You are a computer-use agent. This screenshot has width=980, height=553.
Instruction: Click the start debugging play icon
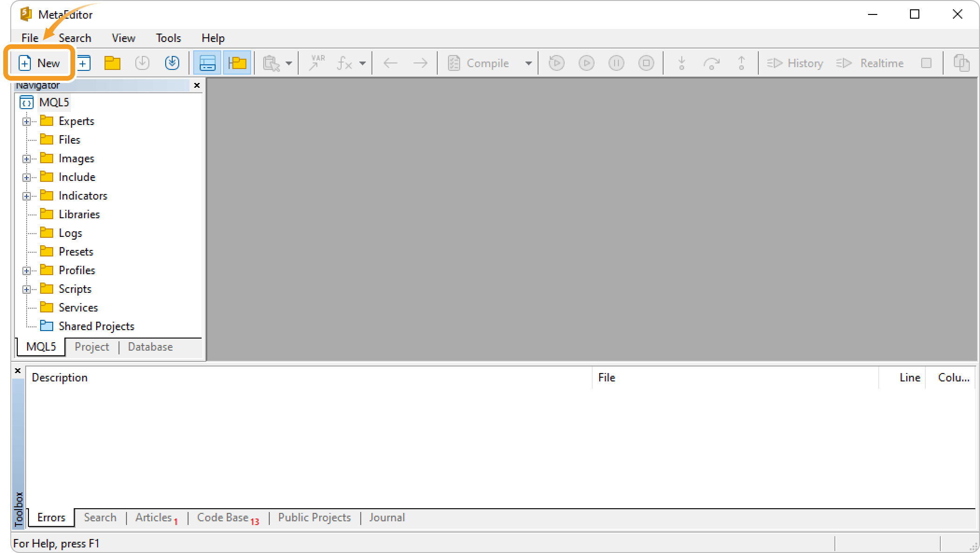click(x=587, y=63)
